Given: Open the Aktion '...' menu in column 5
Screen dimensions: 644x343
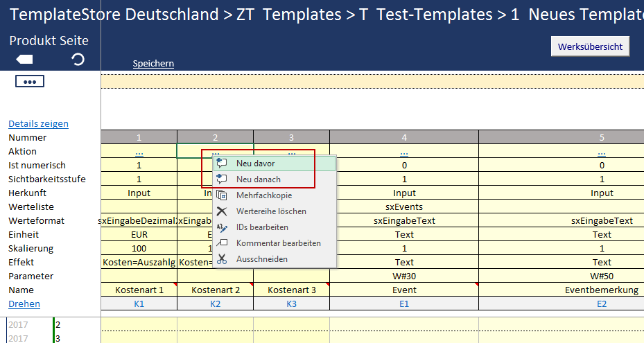Looking at the screenshot, I should click(x=602, y=152).
